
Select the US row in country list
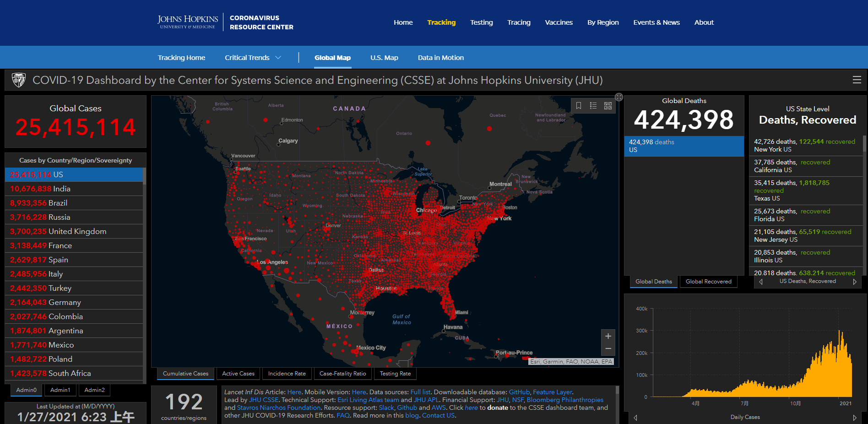[74, 174]
